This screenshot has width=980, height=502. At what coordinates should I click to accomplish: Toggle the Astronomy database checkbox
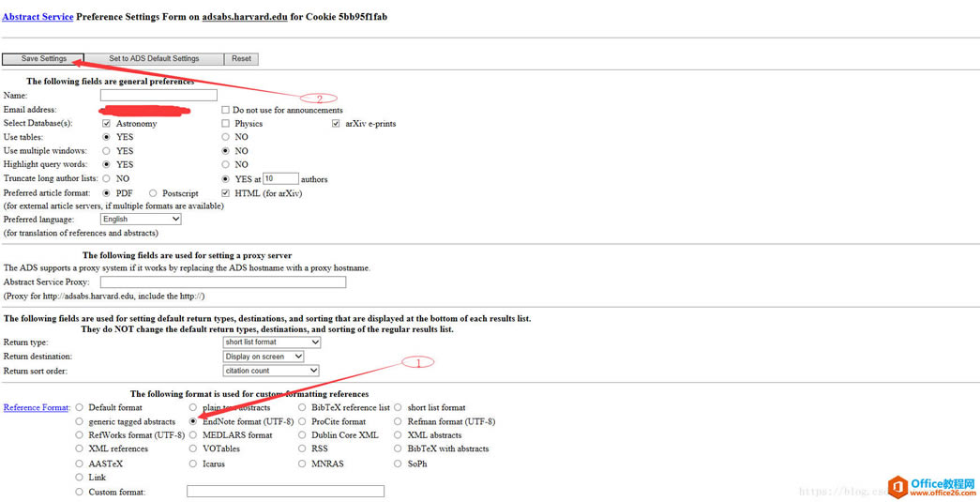coord(106,123)
